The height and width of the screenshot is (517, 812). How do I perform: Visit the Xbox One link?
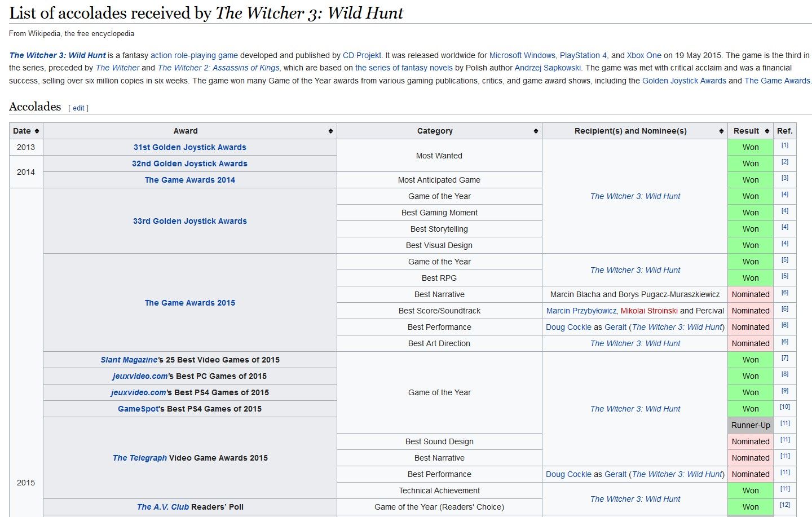click(x=644, y=55)
